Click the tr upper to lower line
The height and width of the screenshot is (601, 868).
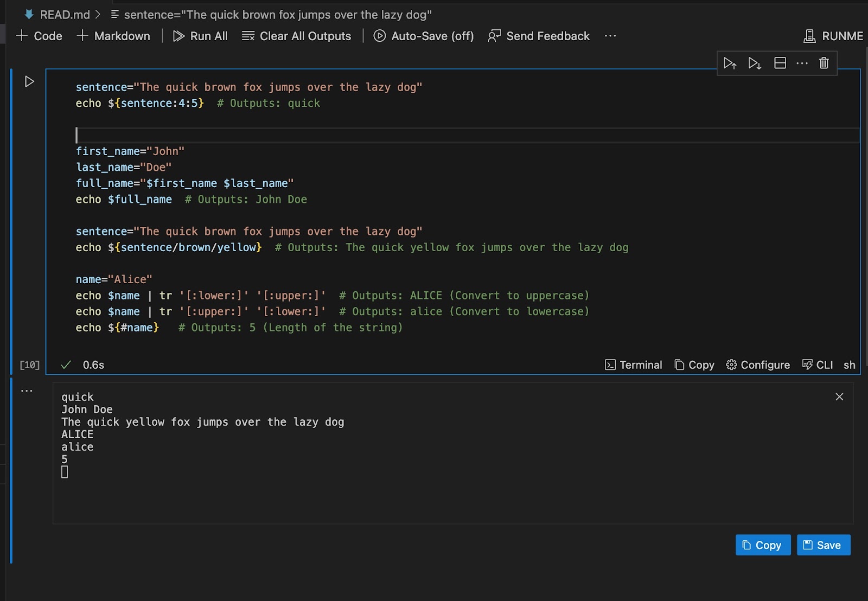tap(333, 311)
